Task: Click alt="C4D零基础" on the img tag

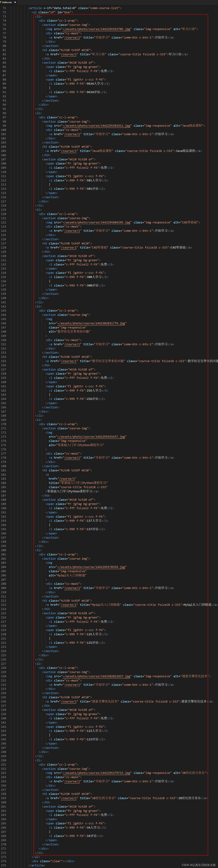Action: [x=186, y=222]
